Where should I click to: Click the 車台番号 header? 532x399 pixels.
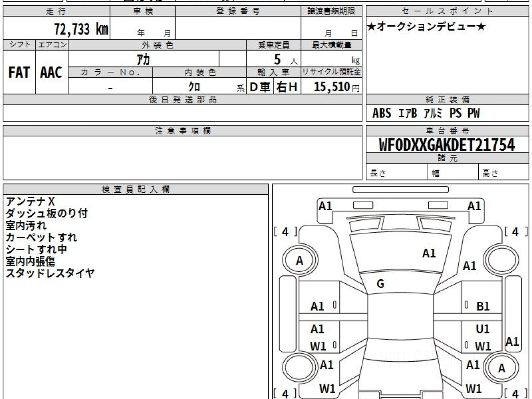click(447, 131)
